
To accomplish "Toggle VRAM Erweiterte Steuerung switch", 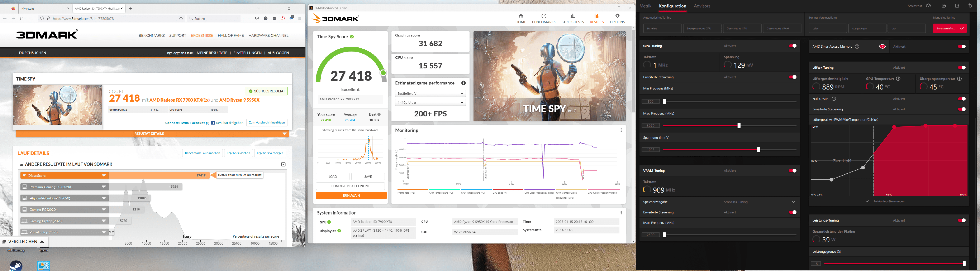I will (x=793, y=212).
